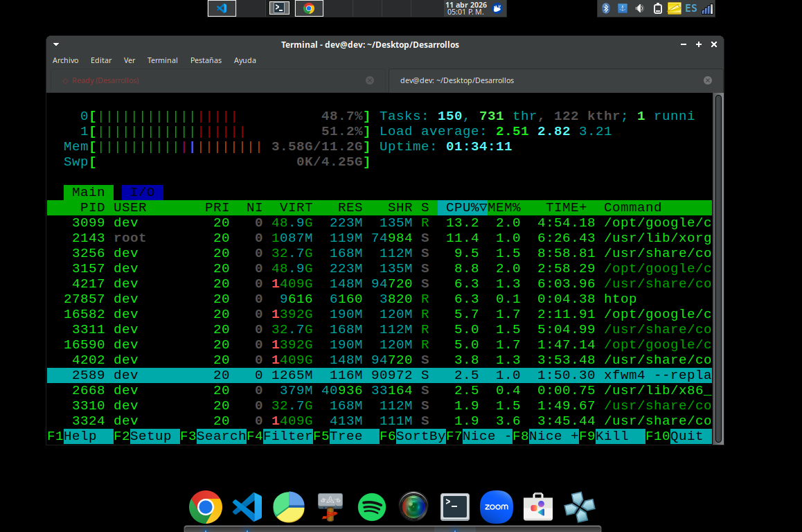Sort by the CPU% column header
This screenshot has height=532, width=802.
point(463,208)
